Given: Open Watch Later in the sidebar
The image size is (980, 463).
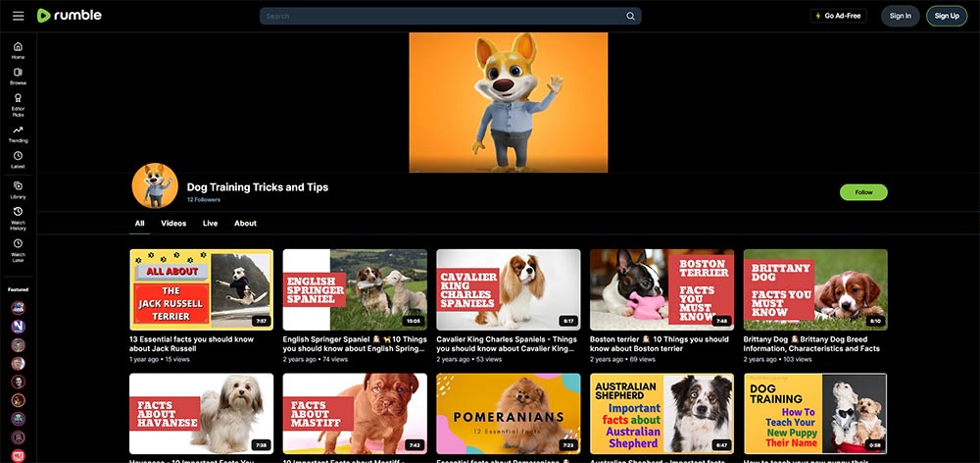Looking at the screenshot, I should [18, 250].
